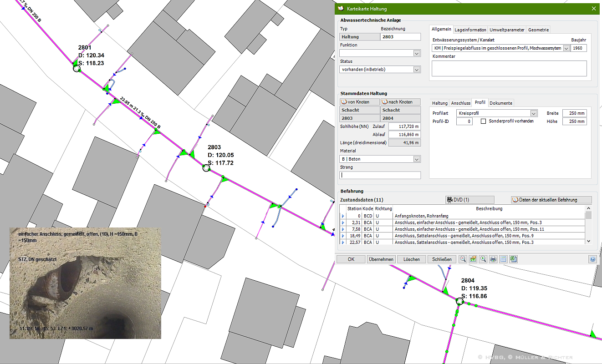Click the DVD (1) video button
Viewport: 602px width, 364px height.
tap(469, 200)
